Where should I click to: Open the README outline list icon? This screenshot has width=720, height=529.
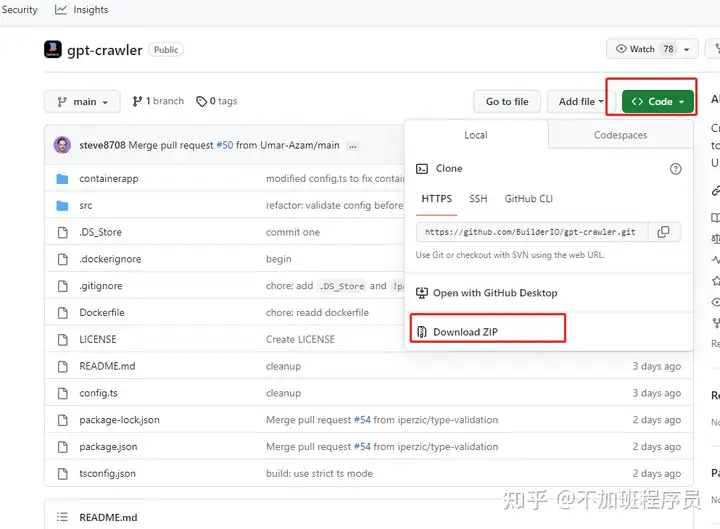(x=62, y=517)
